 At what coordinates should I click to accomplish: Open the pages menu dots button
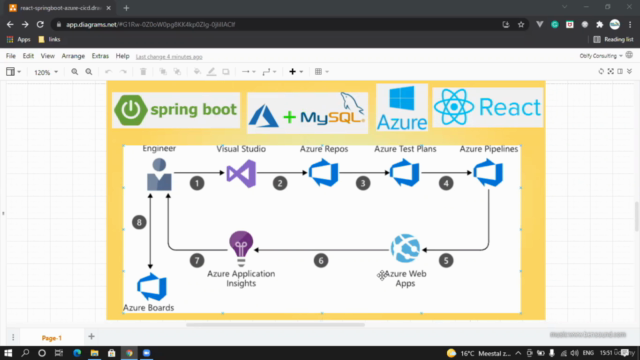(13, 337)
